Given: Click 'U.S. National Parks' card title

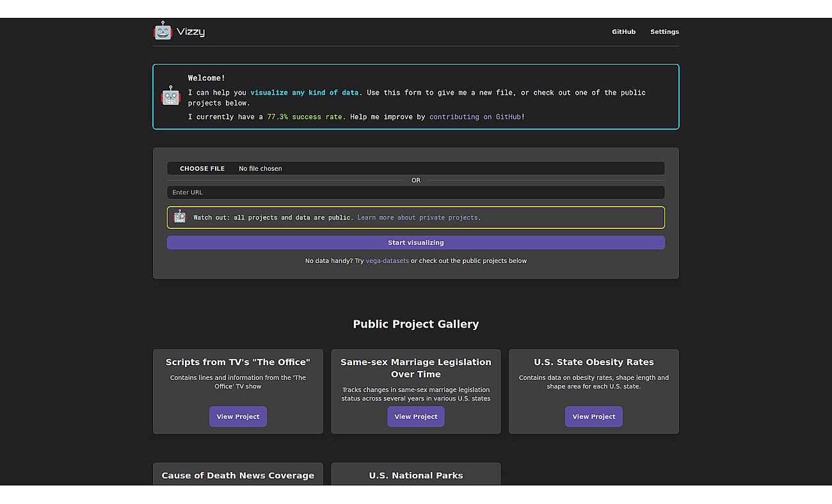Looking at the screenshot, I should coord(416,476).
